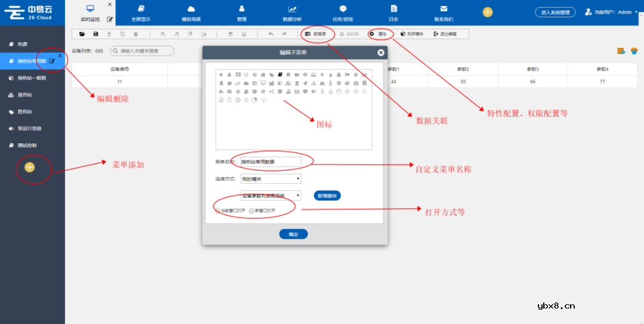Select the 当前窗口打开 radio button
The image size is (644, 324).
click(x=218, y=211)
